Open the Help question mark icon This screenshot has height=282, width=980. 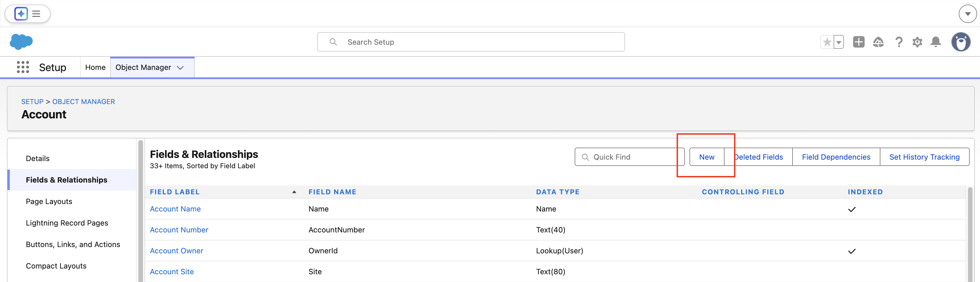click(x=898, y=42)
